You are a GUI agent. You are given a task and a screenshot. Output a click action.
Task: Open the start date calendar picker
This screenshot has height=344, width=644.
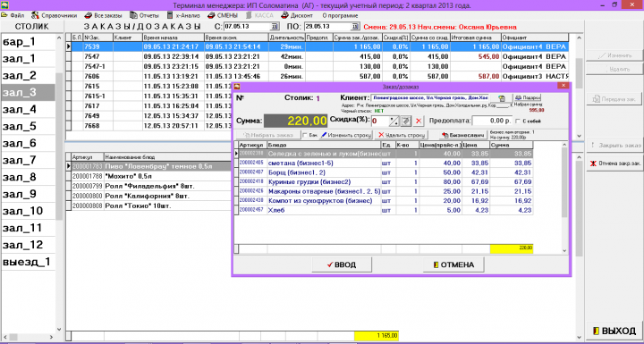(x=275, y=27)
